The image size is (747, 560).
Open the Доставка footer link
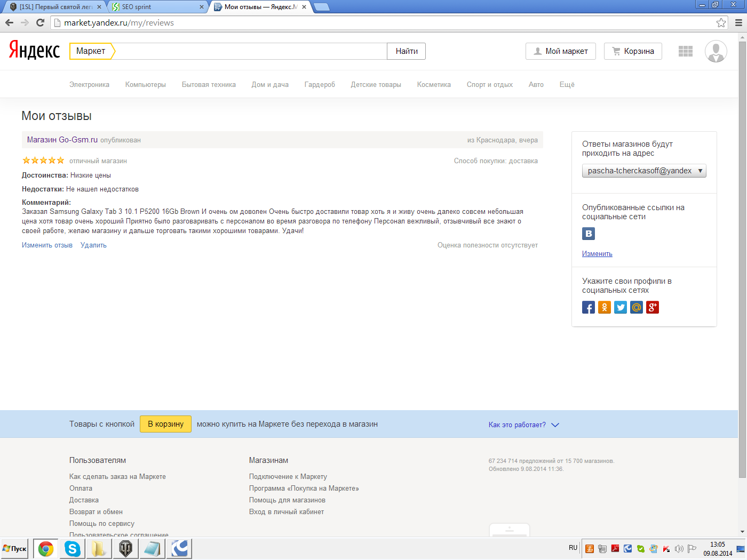(84, 500)
